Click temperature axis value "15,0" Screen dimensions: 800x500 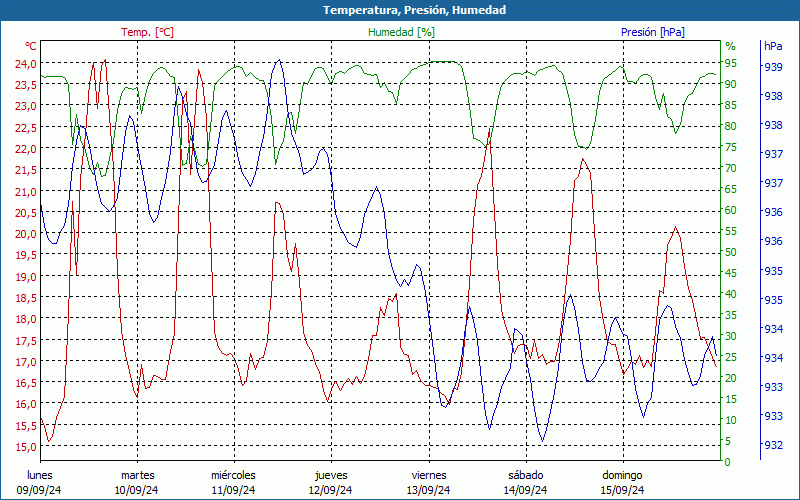click(x=27, y=446)
